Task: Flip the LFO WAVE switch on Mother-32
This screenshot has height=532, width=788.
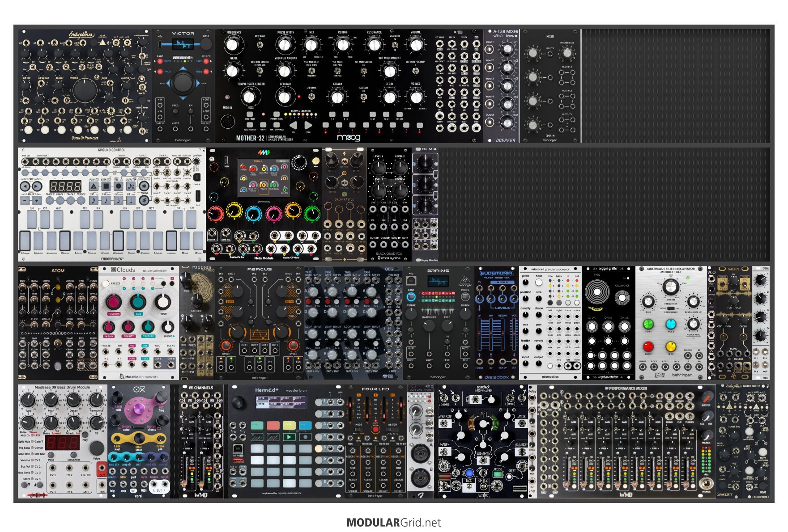Action: (x=311, y=96)
